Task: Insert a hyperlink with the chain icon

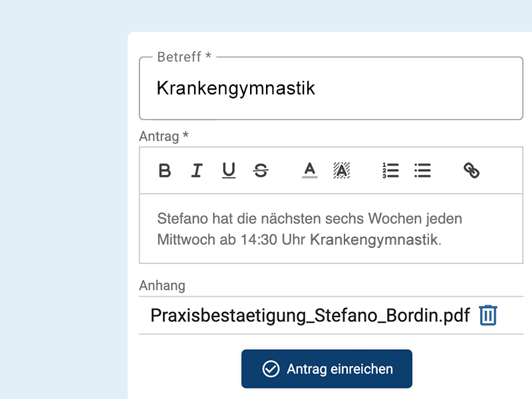Action: (x=471, y=170)
